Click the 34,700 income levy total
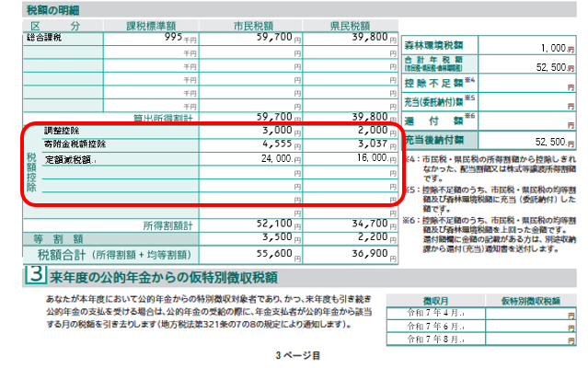 point(370,224)
